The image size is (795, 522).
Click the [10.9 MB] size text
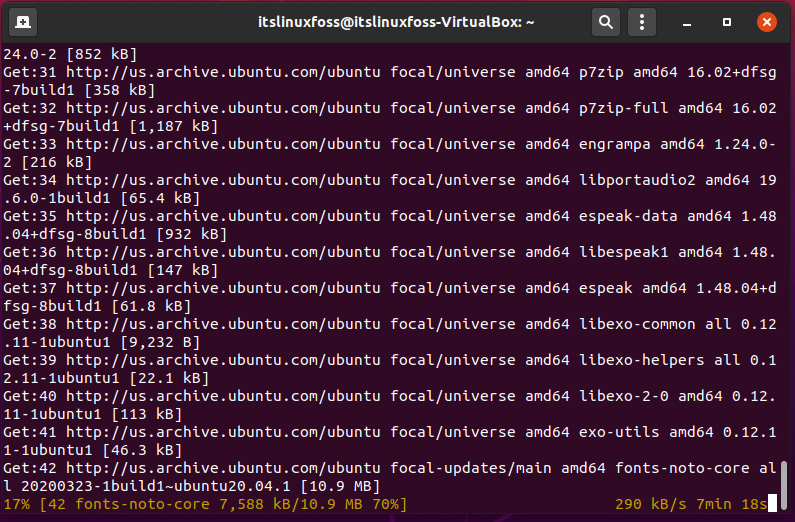[x=340, y=487]
